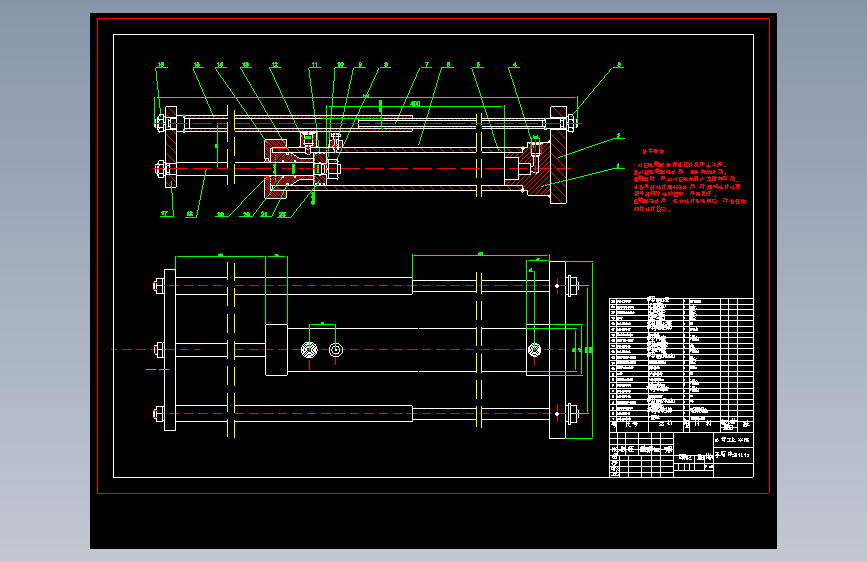Select the part callout number 7
The image size is (867, 562).
pos(426,65)
